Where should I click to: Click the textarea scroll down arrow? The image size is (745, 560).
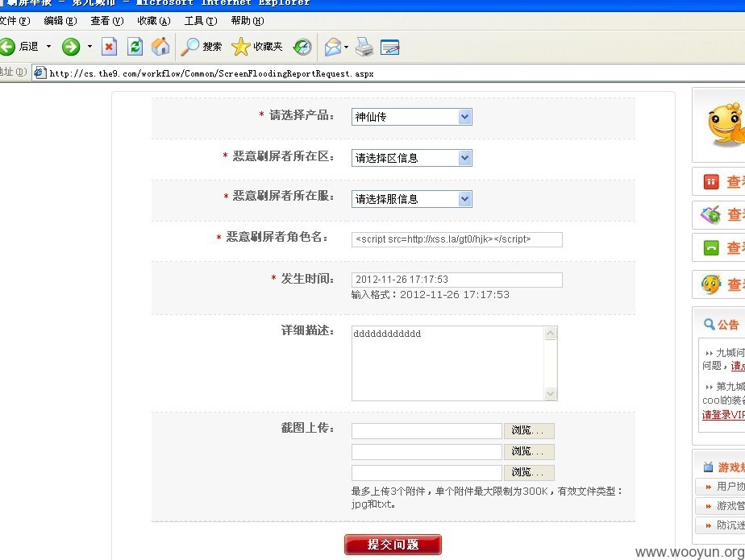(550, 393)
